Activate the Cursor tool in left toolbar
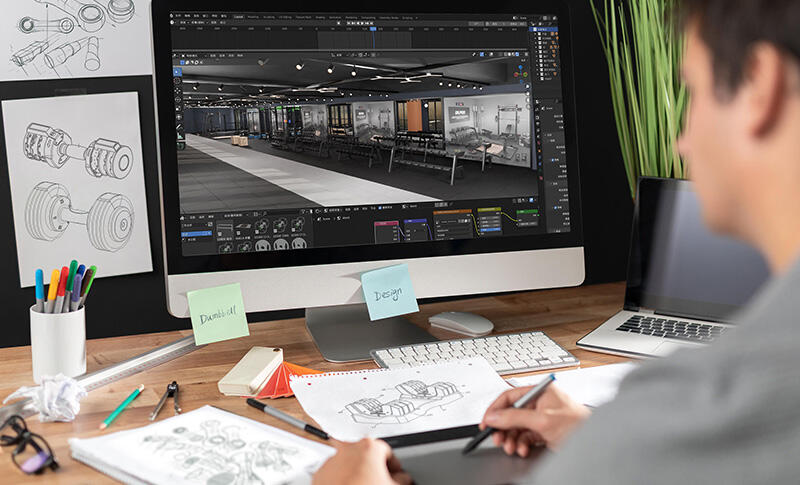This screenshot has height=485, width=800. tap(178, 79)
